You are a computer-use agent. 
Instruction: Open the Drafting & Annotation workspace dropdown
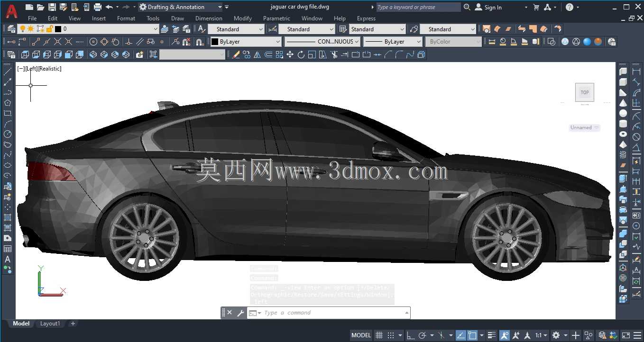tap(180, 7)
